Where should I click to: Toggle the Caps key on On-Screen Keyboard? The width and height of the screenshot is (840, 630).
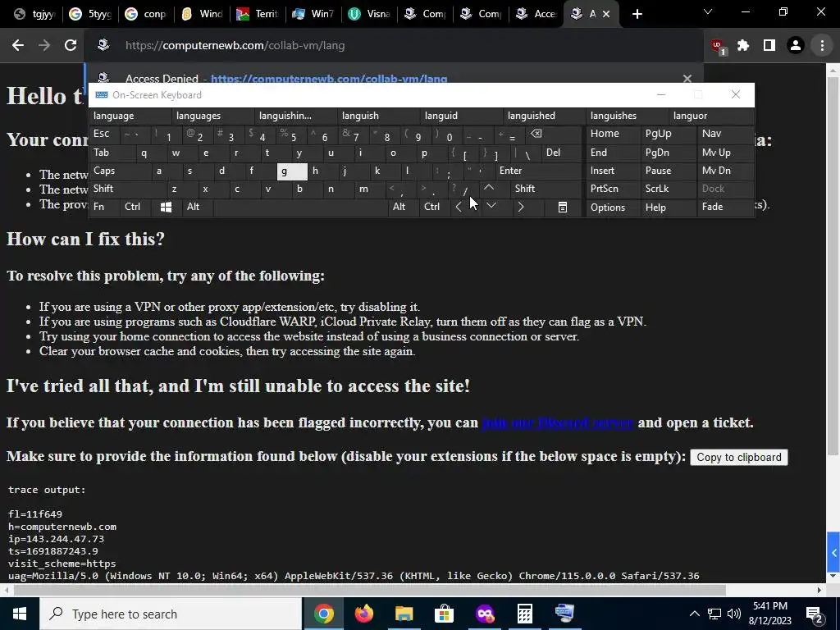pyautogui.click(x=119, y=171)
